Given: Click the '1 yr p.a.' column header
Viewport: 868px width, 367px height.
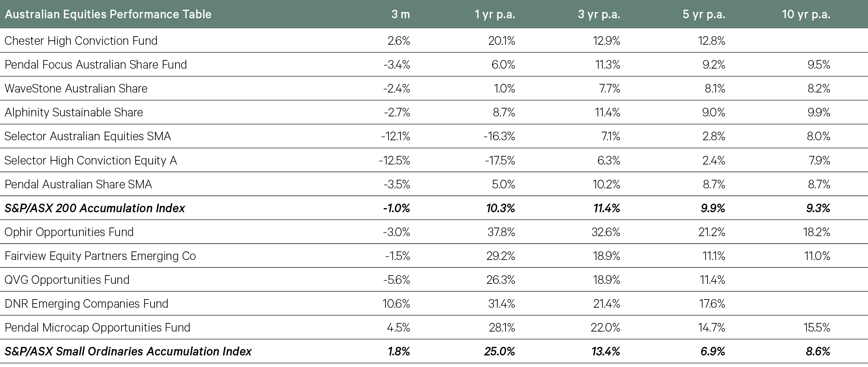Looking at the screenshot, I should (x=495, y=14).
